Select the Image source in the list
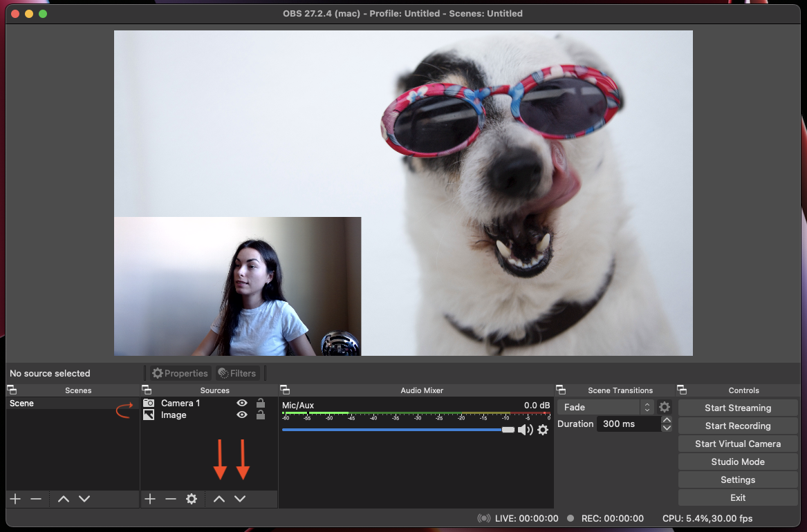This screenshot has width=807, height=532. pyautogui.click(x=174, y=415)
